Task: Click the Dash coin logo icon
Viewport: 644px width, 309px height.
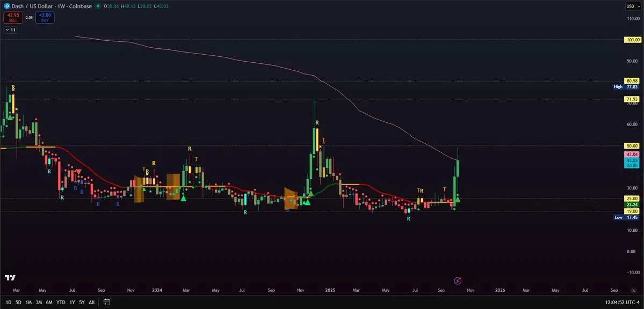Action: [x=6, y=6]
